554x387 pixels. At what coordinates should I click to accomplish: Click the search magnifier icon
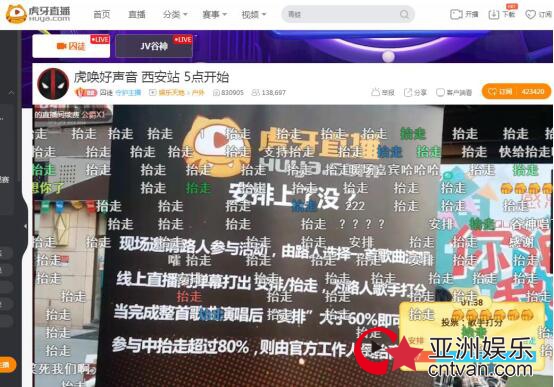click(x=404, y=14)
